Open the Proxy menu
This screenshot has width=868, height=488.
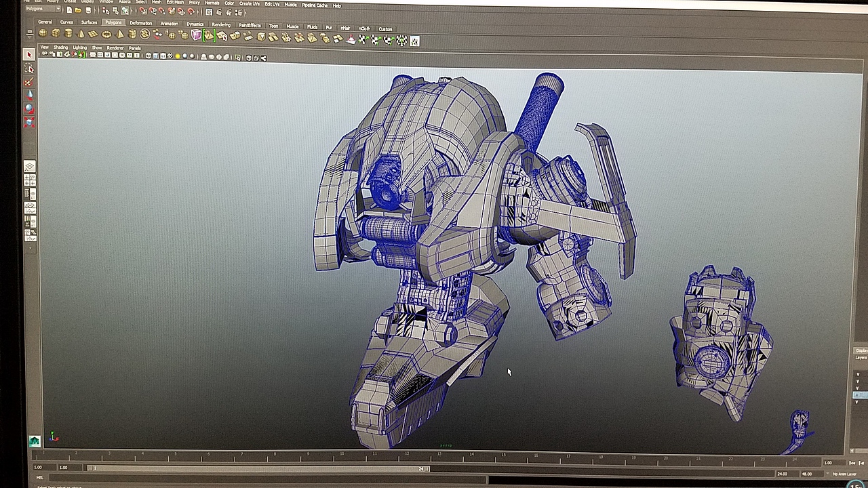click(195, 3)
